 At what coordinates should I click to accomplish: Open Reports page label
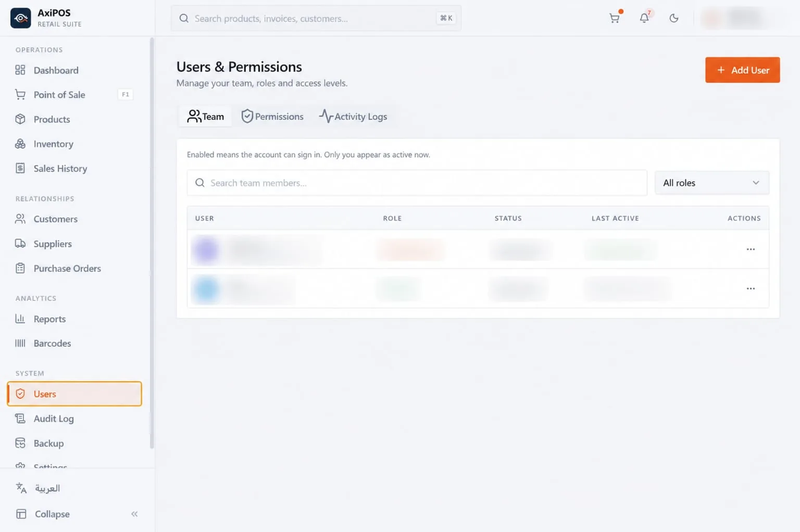point(49,319)
